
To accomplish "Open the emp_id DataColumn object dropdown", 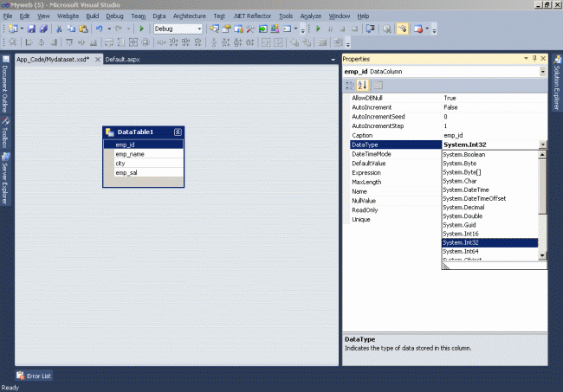I will pyautogui.click(x=542, y=71).
